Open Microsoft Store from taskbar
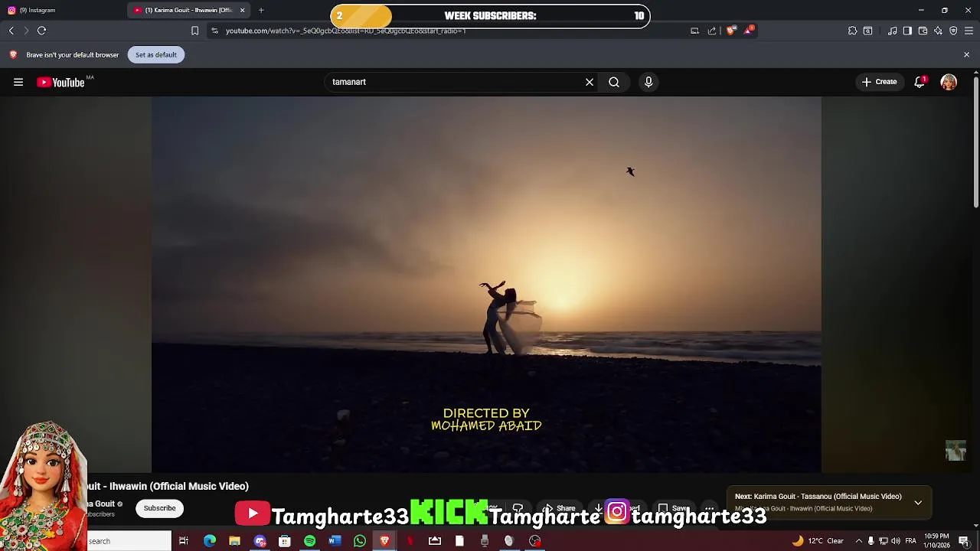This screenshot has width=980, height=551. pyautogui.click(x=284, y=541)
